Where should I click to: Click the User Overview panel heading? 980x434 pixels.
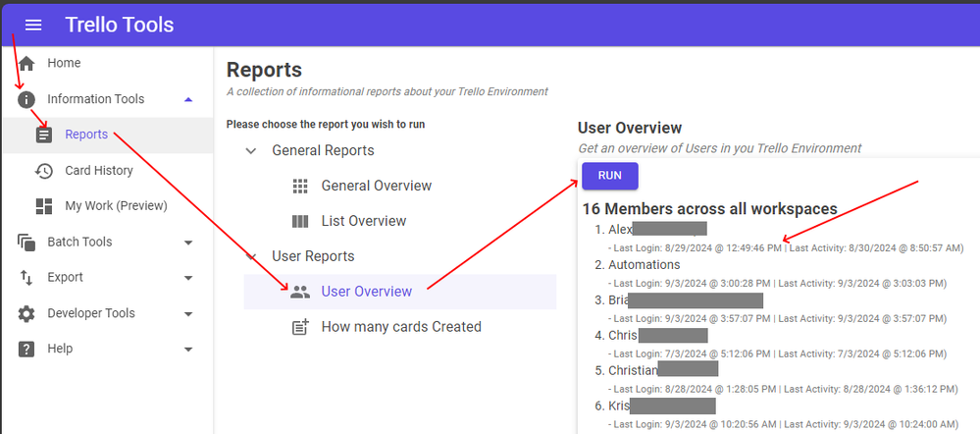tap(630, 129)
